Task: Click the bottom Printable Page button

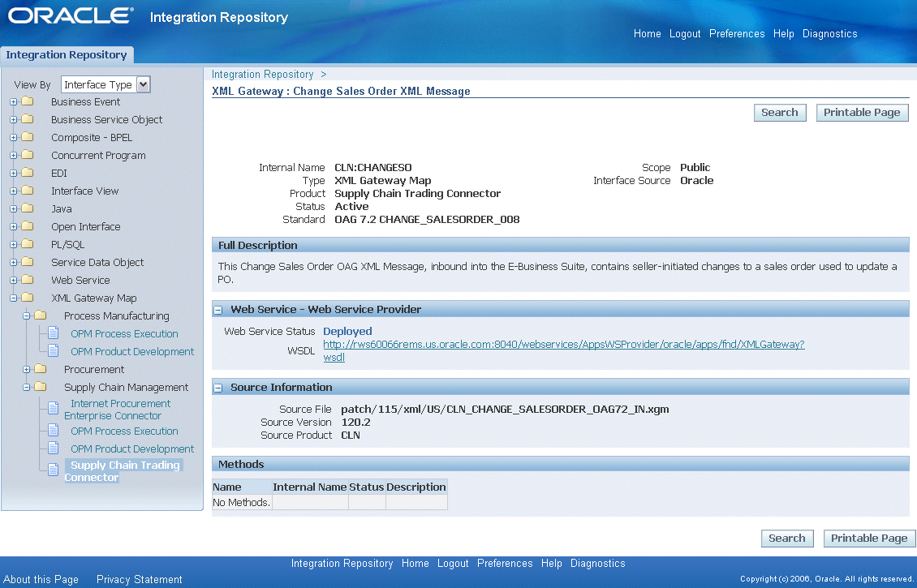Action: pos(870,539)
